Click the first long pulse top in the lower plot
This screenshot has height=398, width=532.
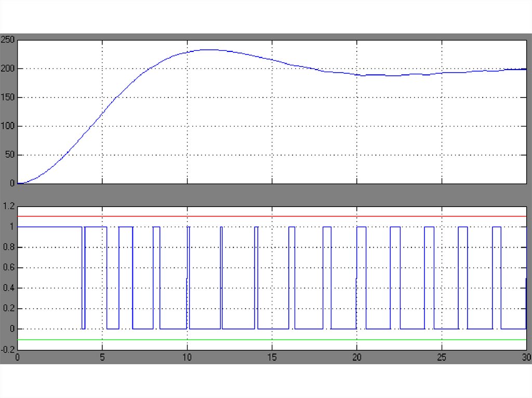(49, 227)
